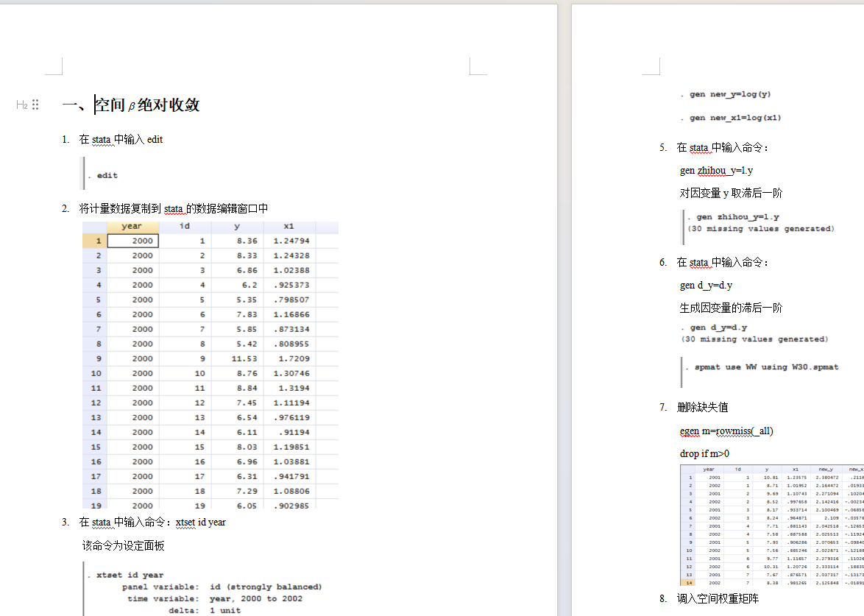Click the cell value 1.08806
This screenshot has height=616, width=864.
click(x=291, y=492)
